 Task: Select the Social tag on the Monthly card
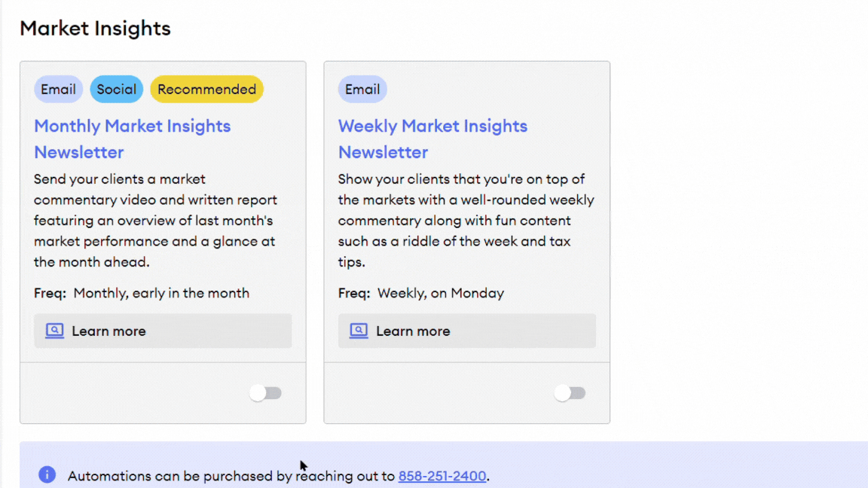point(116,89)
